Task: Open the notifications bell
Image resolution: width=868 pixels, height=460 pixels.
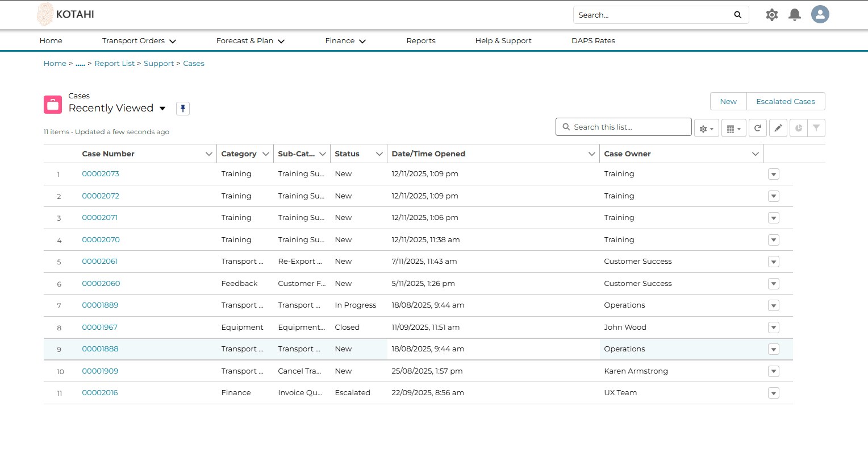Action: click(x=795, y=15)
